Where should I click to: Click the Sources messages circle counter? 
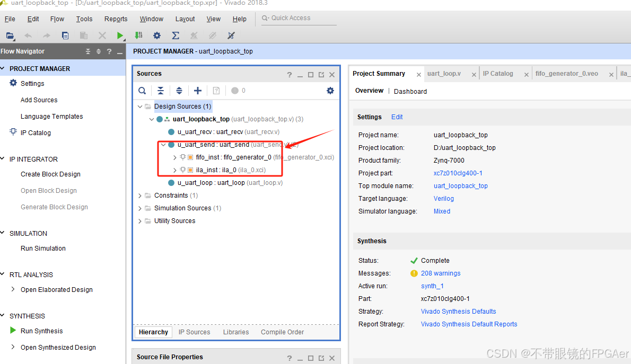click(238, 91)
